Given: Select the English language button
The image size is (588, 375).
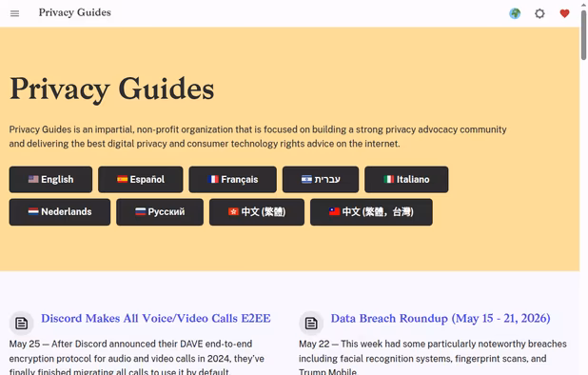Looking at the screenshot, I should [50, 179].
